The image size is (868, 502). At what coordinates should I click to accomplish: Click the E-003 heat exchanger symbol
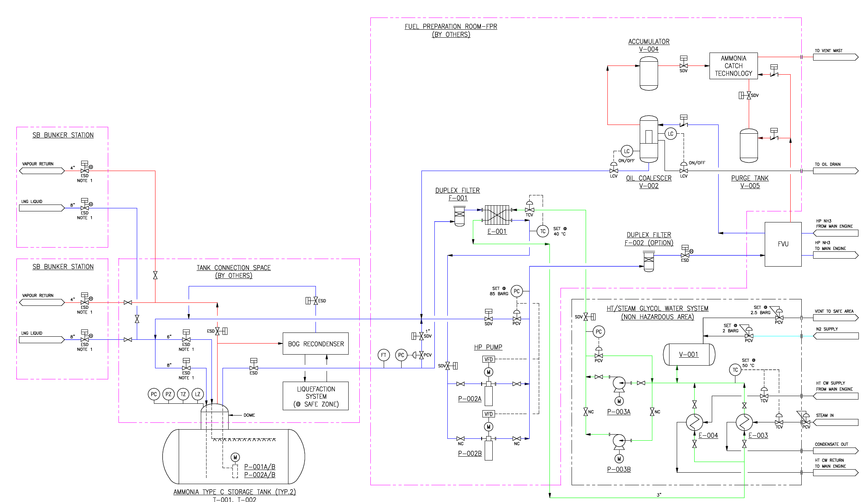tap(744, 422)
